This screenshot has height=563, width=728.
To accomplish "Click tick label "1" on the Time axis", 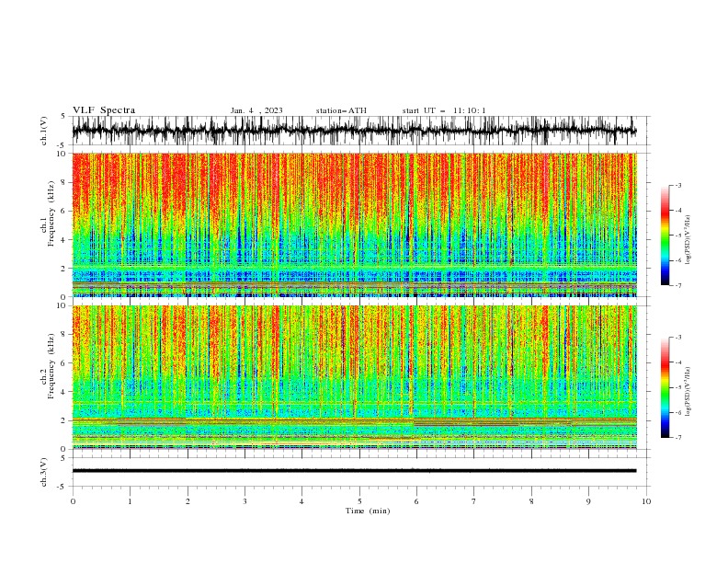I will point(130,501).
